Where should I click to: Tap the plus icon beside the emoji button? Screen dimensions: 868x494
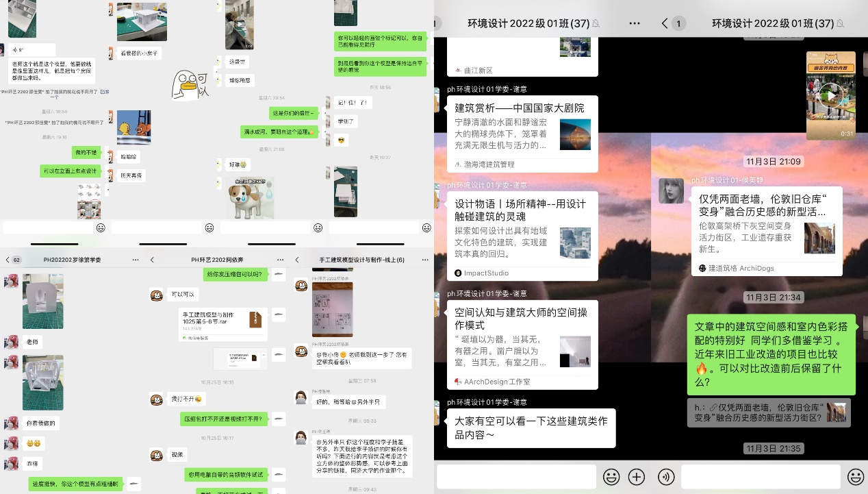coord(637,477)
